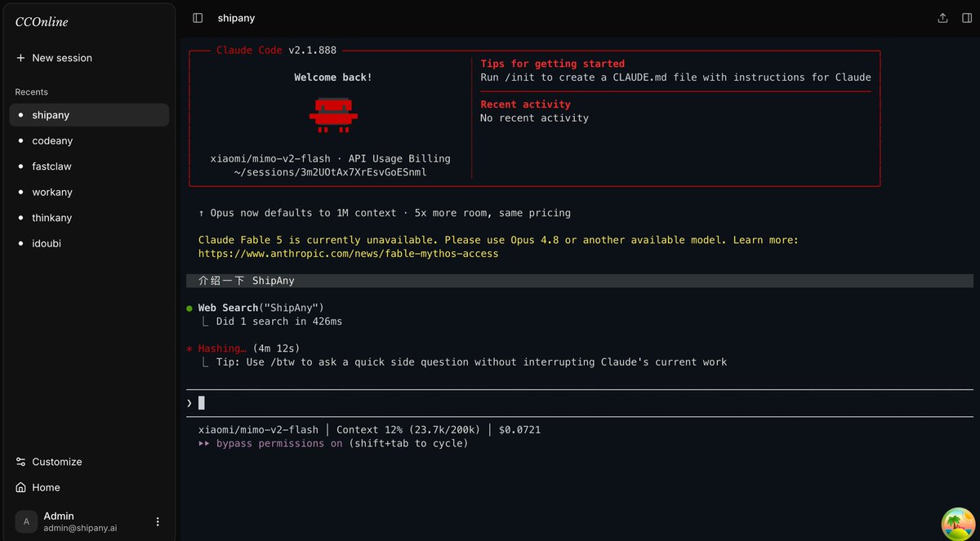The width and height of the screenshot is (980, 541).
Task: Click the status bar xiaomi/mimo-v2-flash model name
Action: [258, 430]
